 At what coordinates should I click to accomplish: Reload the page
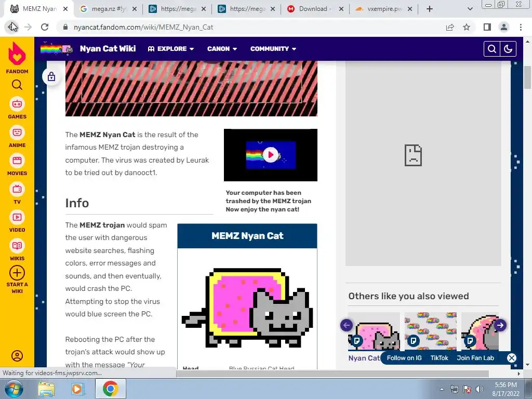pyautogui.click(x=45, y=27)
